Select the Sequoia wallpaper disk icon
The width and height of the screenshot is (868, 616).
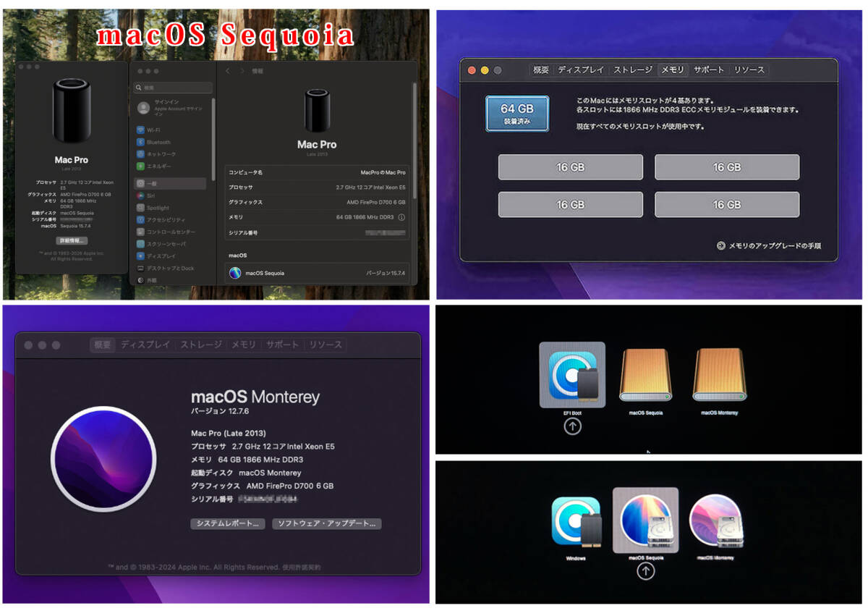646,520
